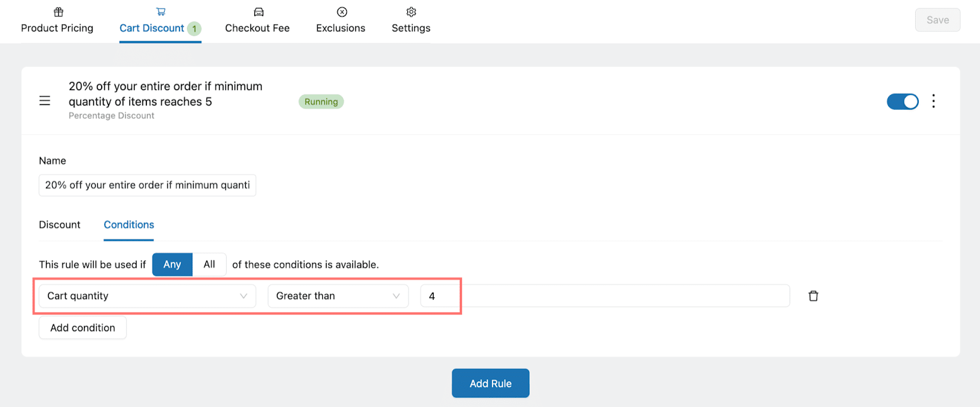980x407 pixels.
Task: Select the Any conditions option
Action: pos(172,264)
